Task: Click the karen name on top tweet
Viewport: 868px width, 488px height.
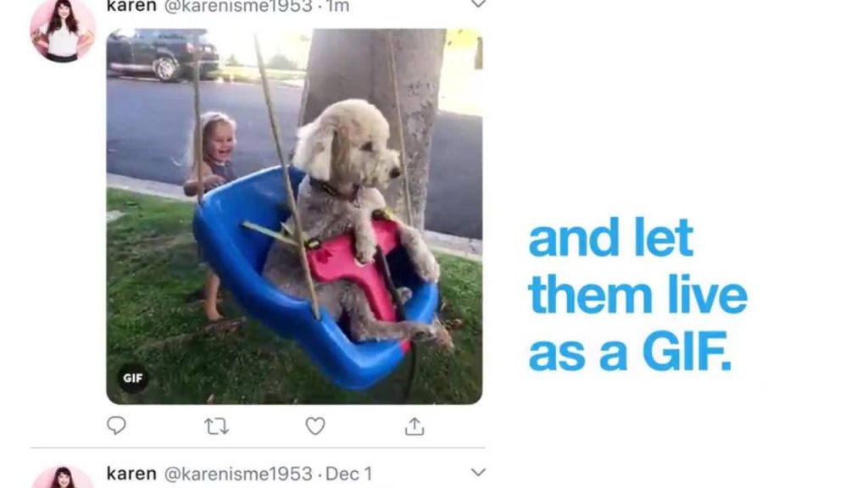Action: [131, 6]
